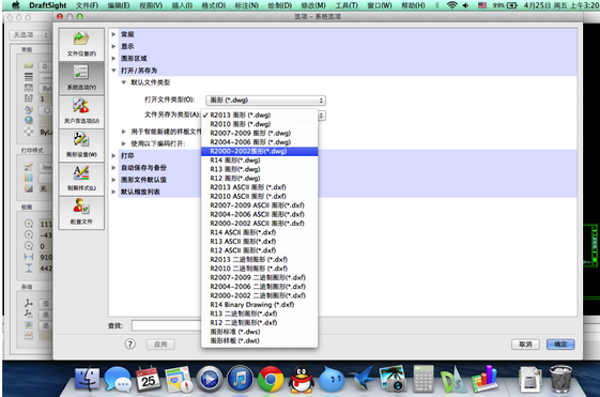
Task: Expand the 图形区域 section
Action: pyautogui.click(x=114, y=58)
